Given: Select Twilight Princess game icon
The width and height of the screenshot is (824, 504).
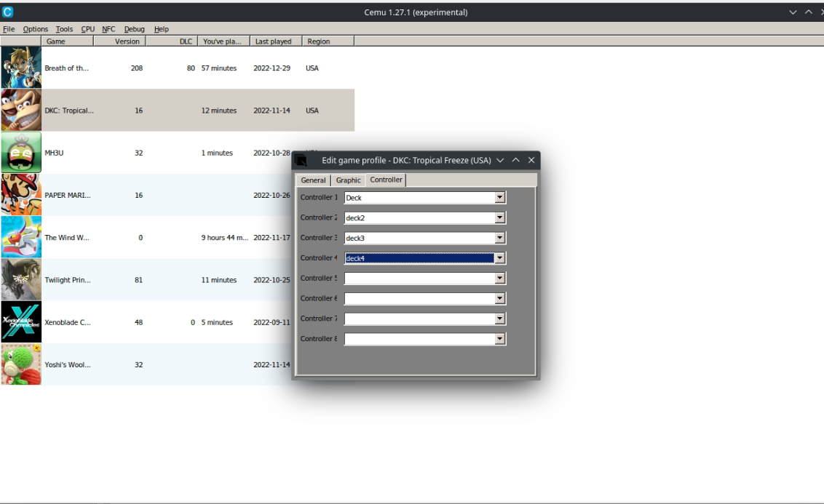Looking at the screenshot, I should point(21,279).
